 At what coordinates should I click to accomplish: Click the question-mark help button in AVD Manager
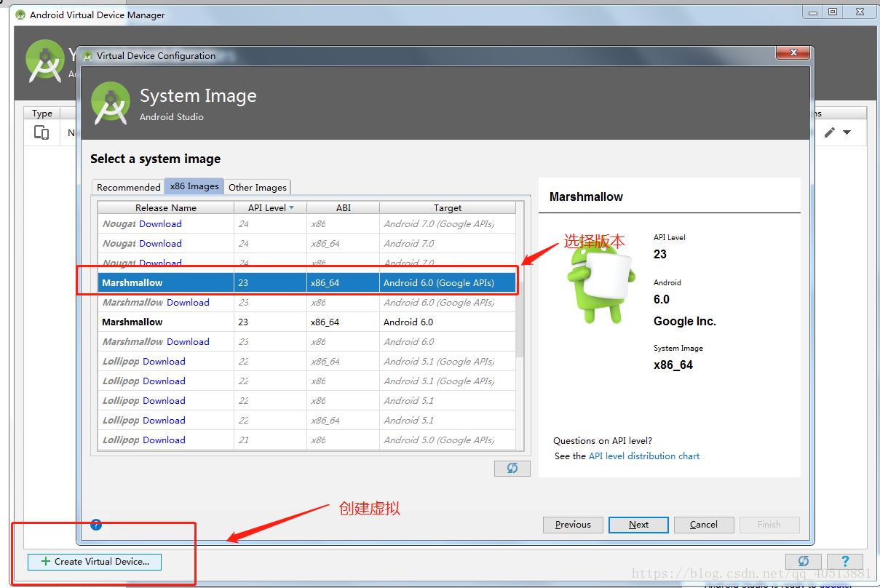[845, 561]
